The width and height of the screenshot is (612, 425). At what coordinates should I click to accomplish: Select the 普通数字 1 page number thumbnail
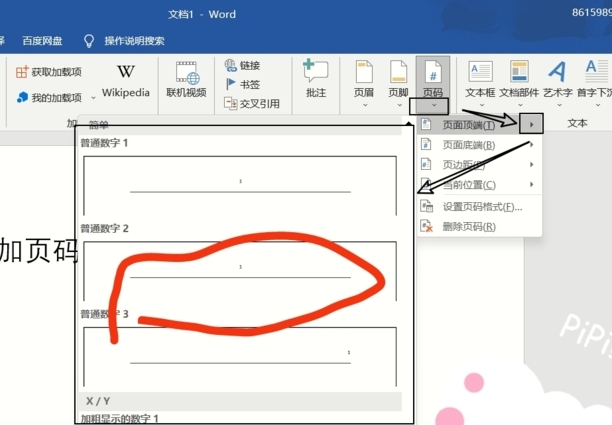pyautogui.click(x=240, y=185)
